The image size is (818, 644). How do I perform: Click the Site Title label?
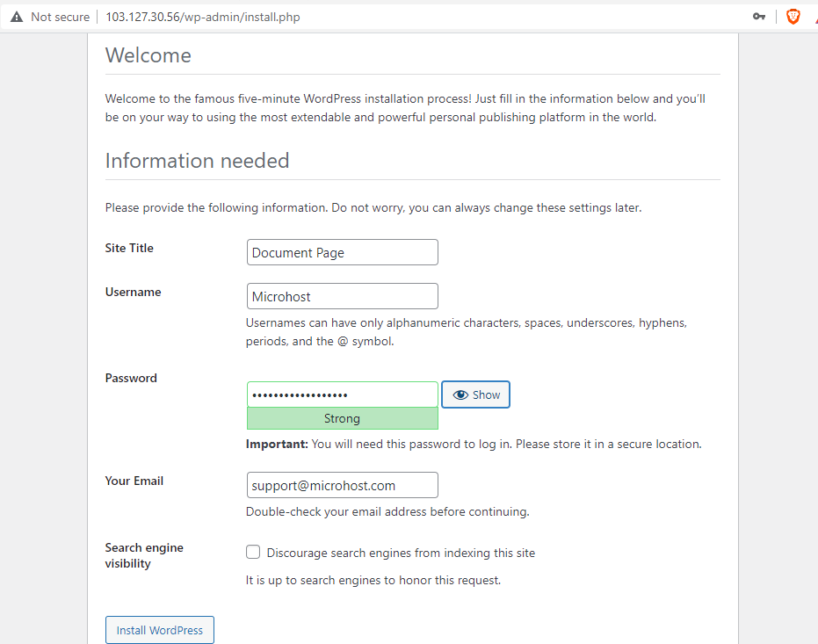point(129,248)
